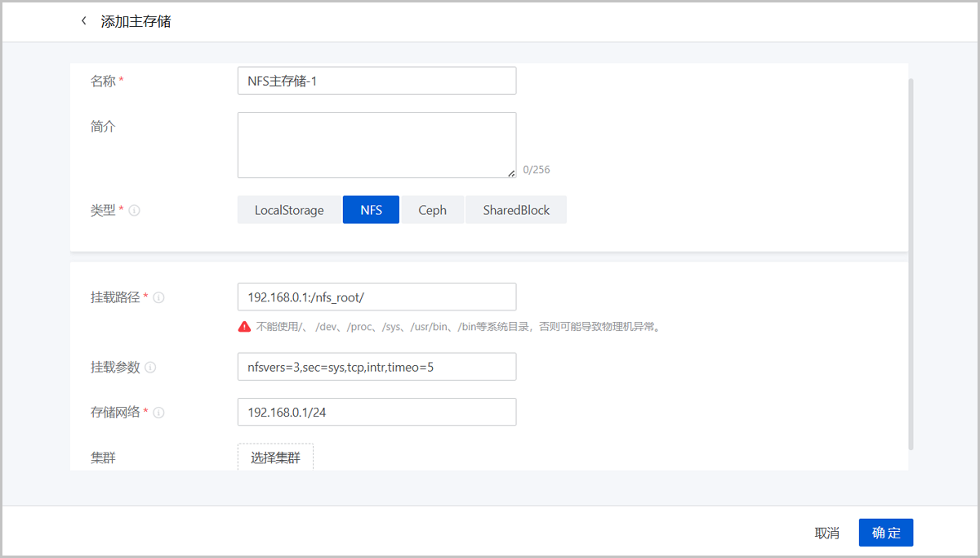Screen dimensions: 980x558
Task: Select LocalStorage storage type
Action: point(289,210)
